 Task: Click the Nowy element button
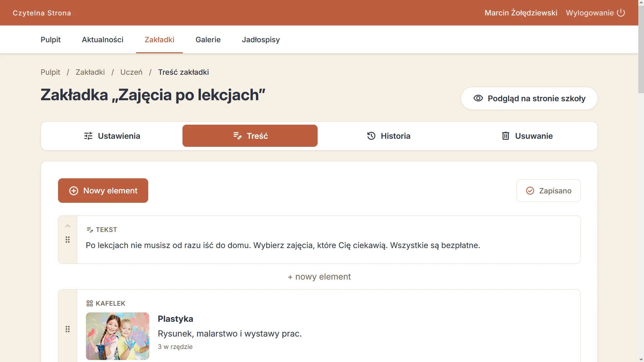[x=103, y=191]
